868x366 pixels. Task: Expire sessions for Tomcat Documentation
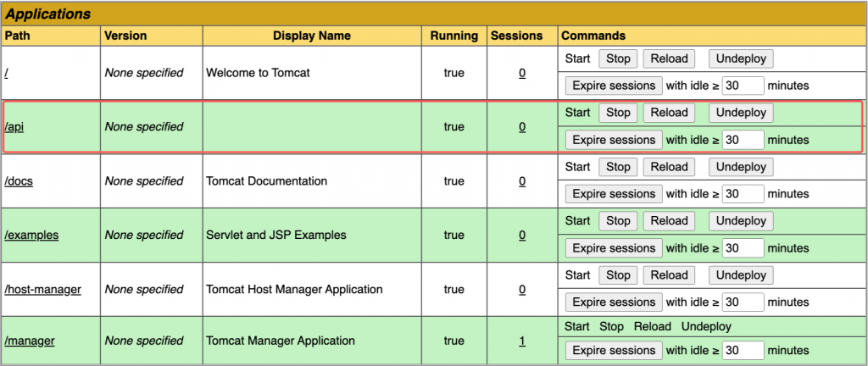coord(614,194)
